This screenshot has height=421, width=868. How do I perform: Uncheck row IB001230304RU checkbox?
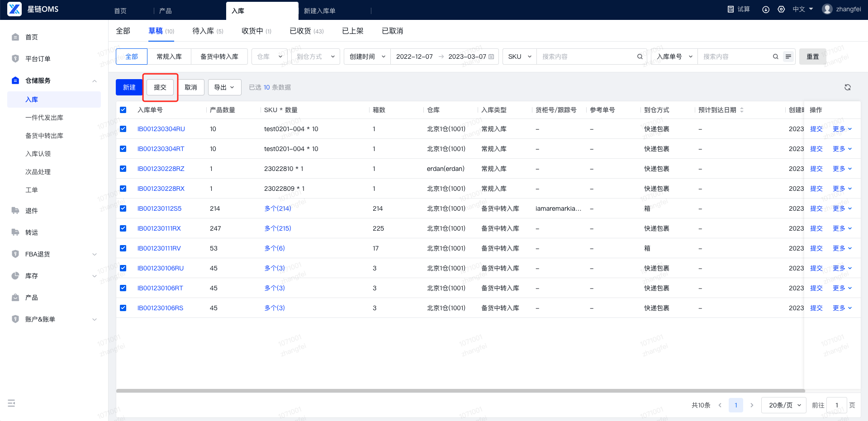123,129
